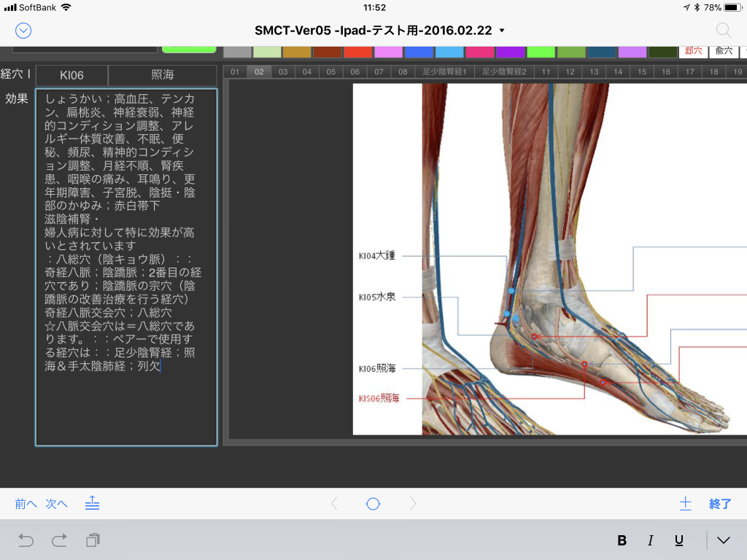The width and height of the screenshot is (747, 560).
Task: Tap the paste clipboard icon
Action: point(93,540)
